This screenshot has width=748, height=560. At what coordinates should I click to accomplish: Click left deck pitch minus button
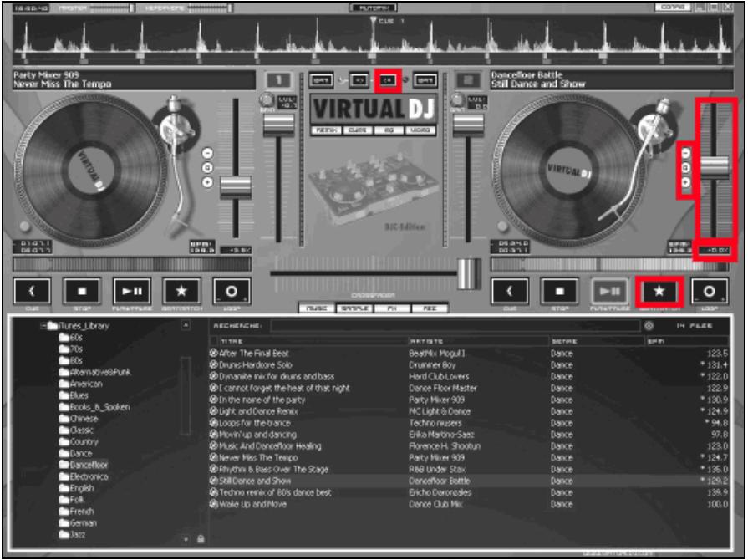point(207,153)
